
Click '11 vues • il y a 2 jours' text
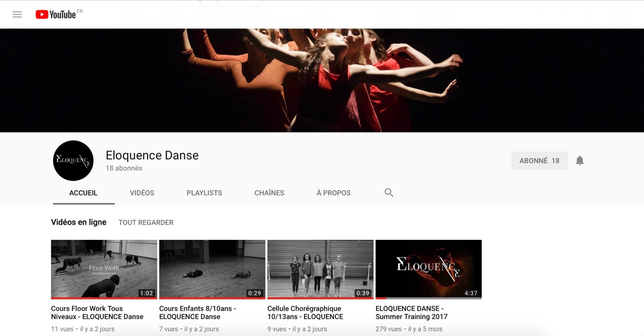coord(83,329)
